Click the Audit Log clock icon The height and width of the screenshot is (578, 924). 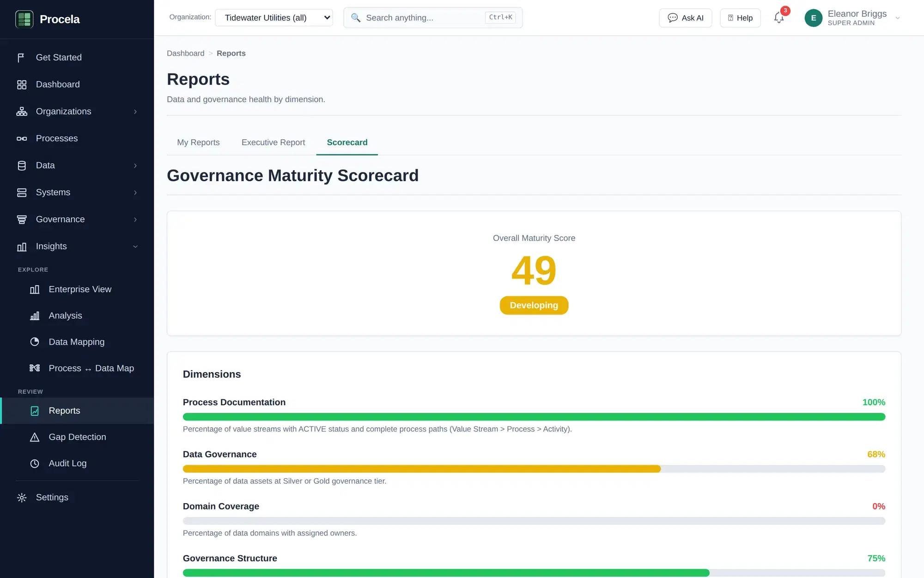35,463
